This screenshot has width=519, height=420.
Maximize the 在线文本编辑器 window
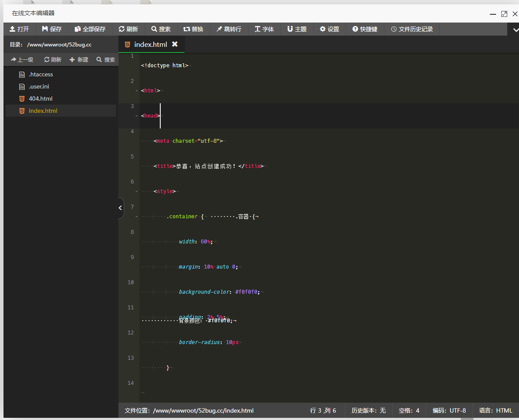[504, 14]
